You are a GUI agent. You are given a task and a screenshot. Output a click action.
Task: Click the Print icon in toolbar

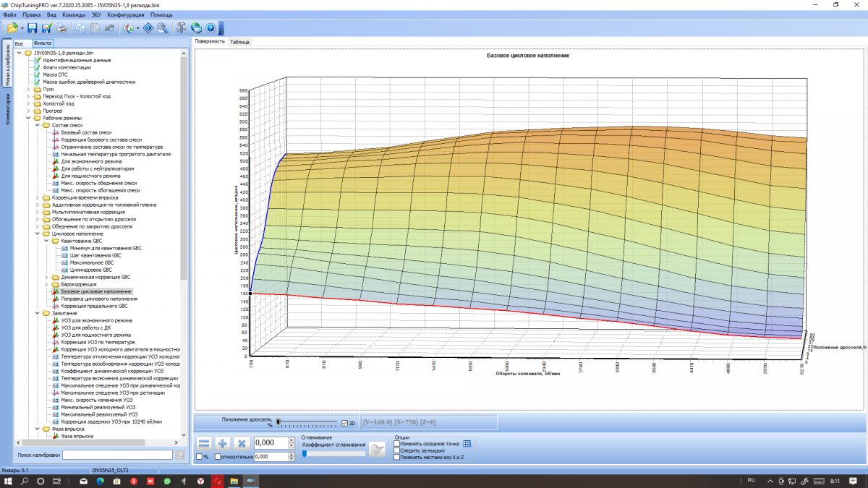pos(62,28)
